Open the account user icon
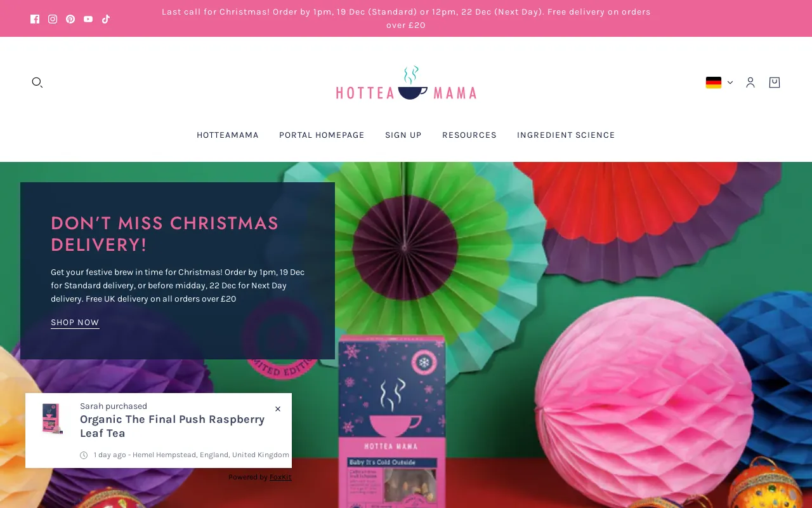 750,83
